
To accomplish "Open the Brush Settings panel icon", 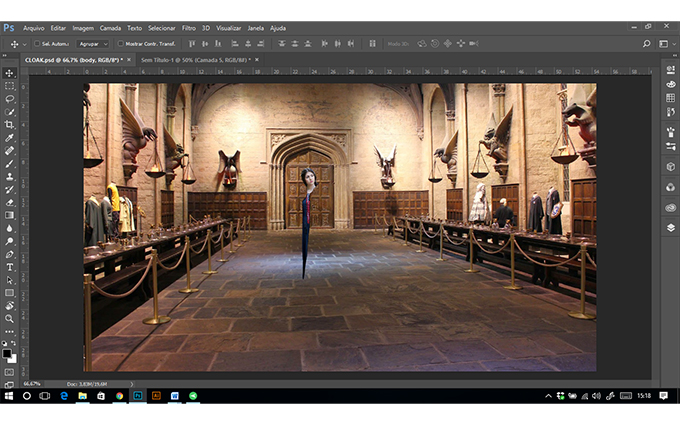I will coord(670,132).
